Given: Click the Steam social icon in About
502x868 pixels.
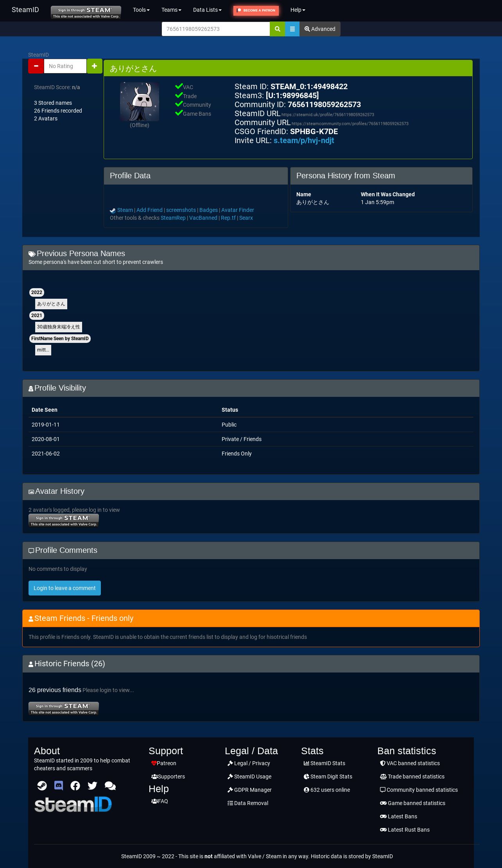Looking at the screenshot, I should click(x=42, y=786).
